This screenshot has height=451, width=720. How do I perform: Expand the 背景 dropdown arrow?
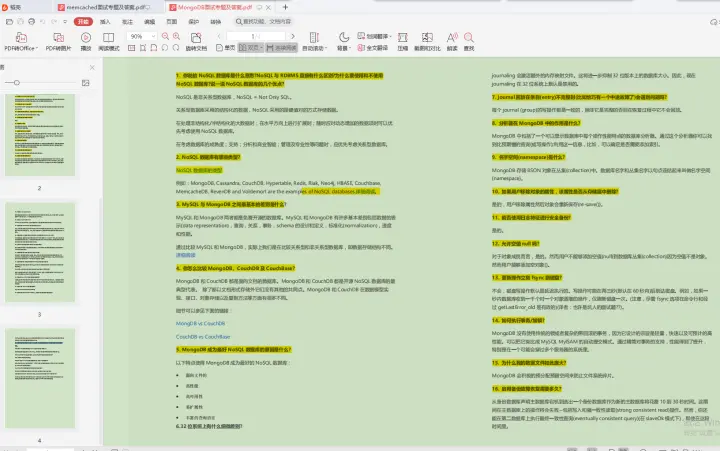click(350, 48)
